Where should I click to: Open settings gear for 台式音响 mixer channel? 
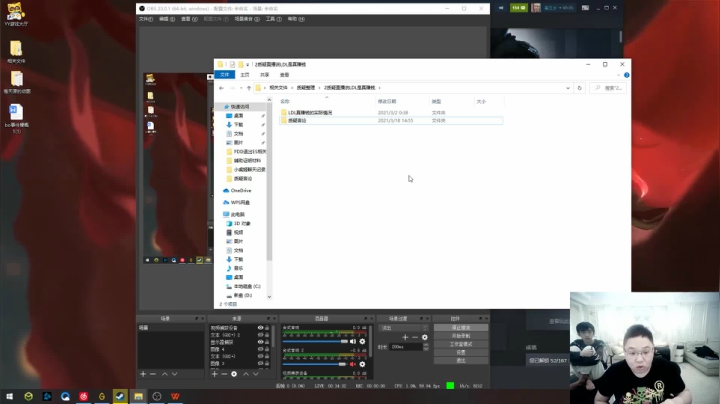click(362, 342)
